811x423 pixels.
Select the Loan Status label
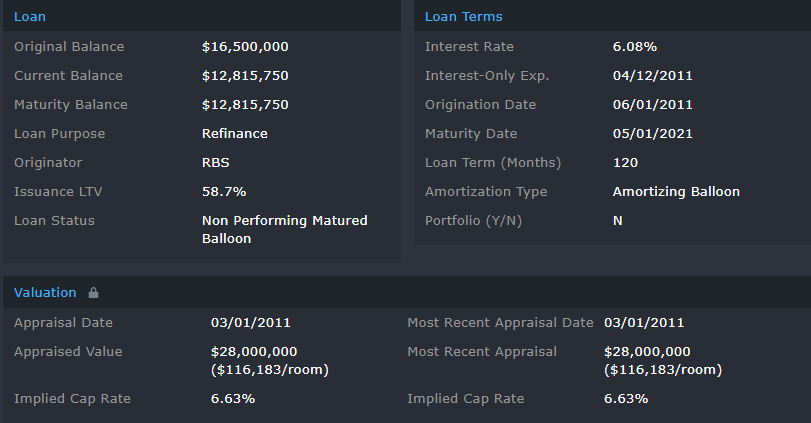[x=54, y=221]
